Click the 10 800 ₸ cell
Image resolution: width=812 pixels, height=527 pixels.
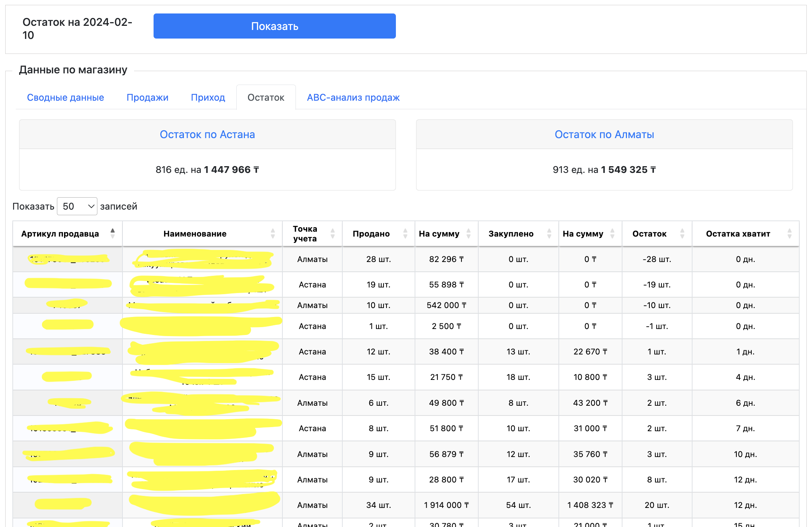(x=590, y=377)
